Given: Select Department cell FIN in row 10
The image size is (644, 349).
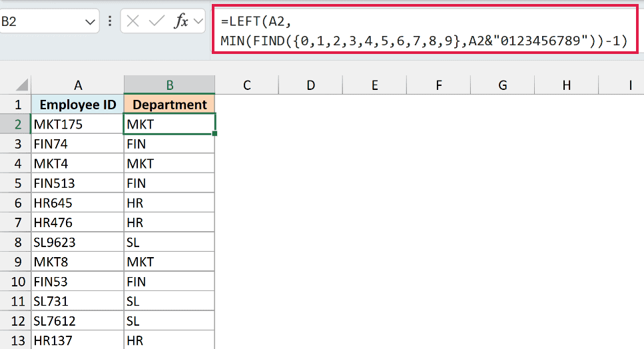Looking at the screenshot, I should point(170,282).
